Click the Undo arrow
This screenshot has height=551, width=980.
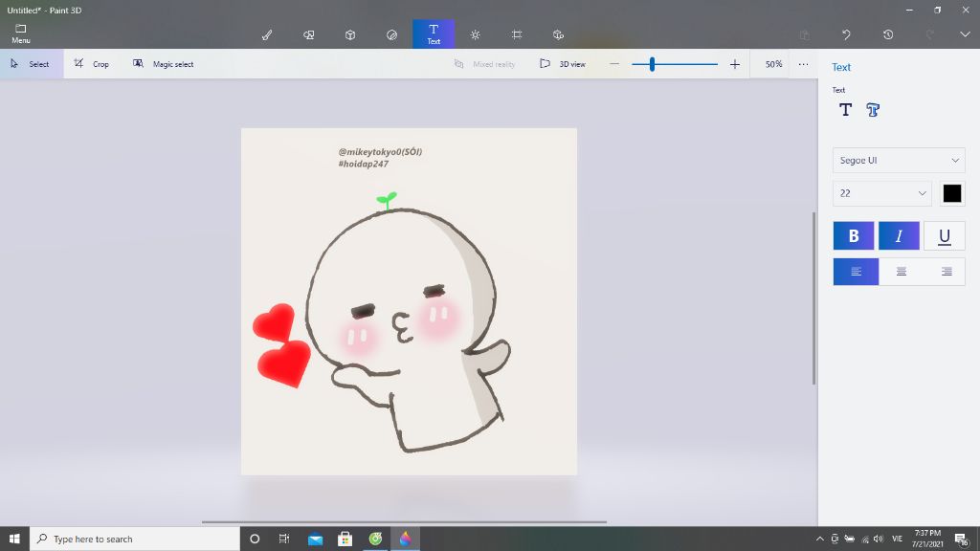point(846,34)
